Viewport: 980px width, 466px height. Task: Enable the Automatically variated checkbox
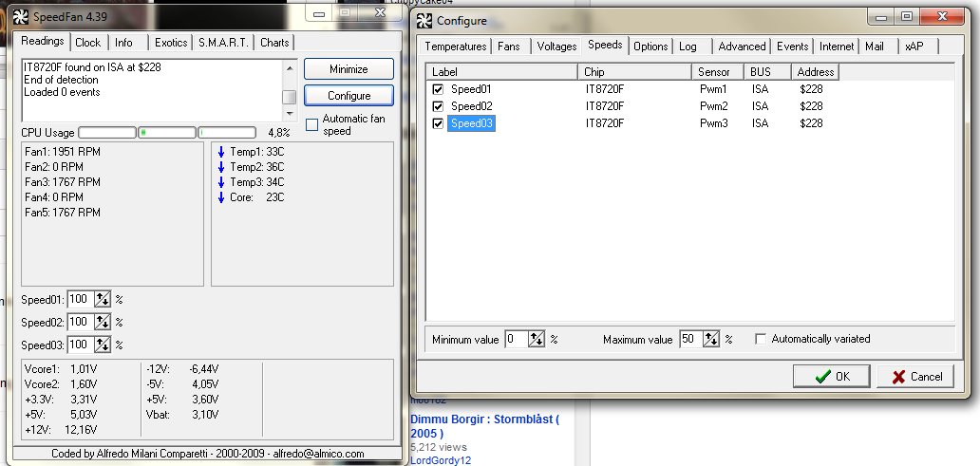pyautogui.click(x=761, y=339)
